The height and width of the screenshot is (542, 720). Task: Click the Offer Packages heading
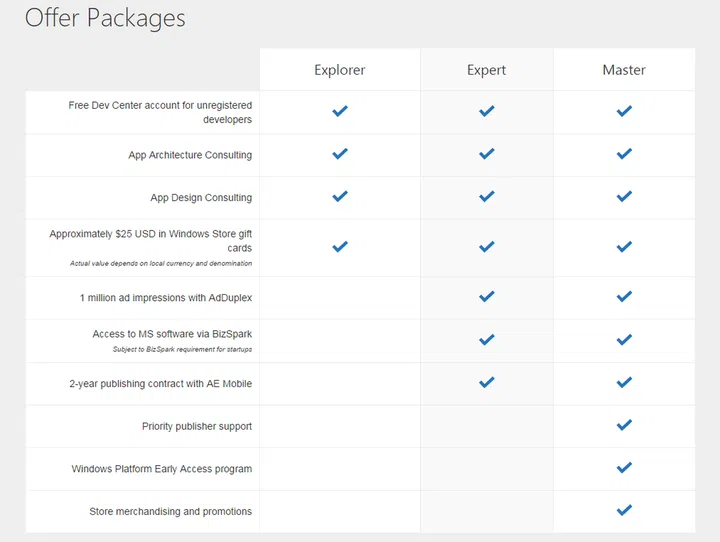(x=105, y=18)
